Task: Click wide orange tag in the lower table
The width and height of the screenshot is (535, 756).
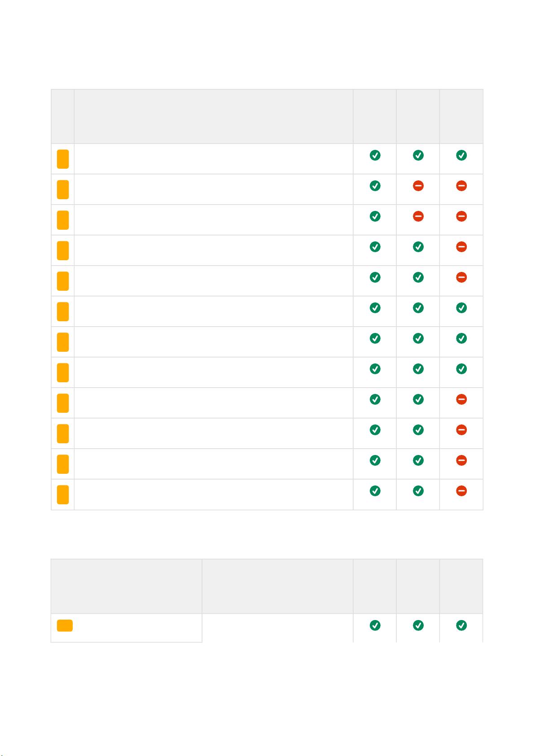Action: click(65, 625)
